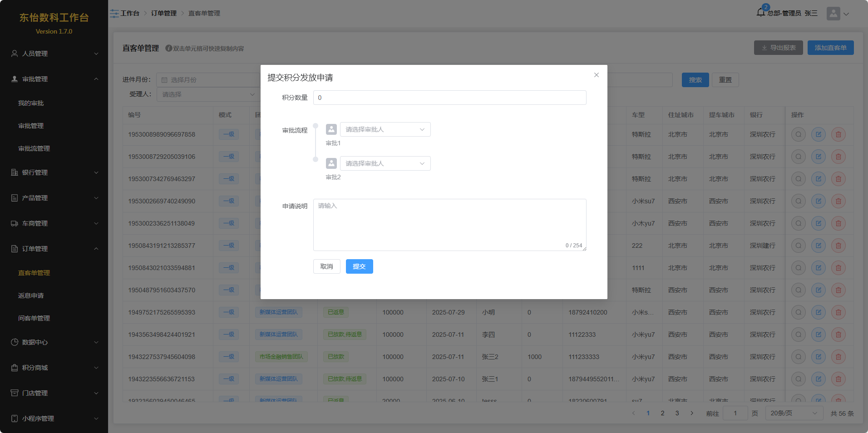Viewport: 868px width, 433px height.
Task: Open 我的审批 in the sidebar
Action: [x=31, y=103]
